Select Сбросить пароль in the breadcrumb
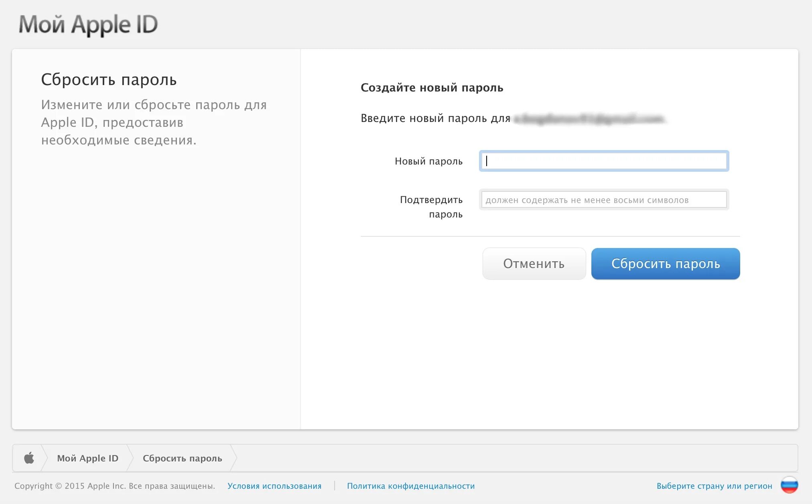Screen dimensions: 812x504 [183, 458]
